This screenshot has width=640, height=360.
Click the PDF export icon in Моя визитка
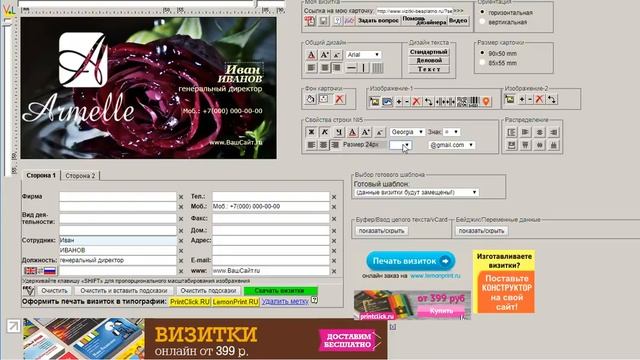[310, 21]
